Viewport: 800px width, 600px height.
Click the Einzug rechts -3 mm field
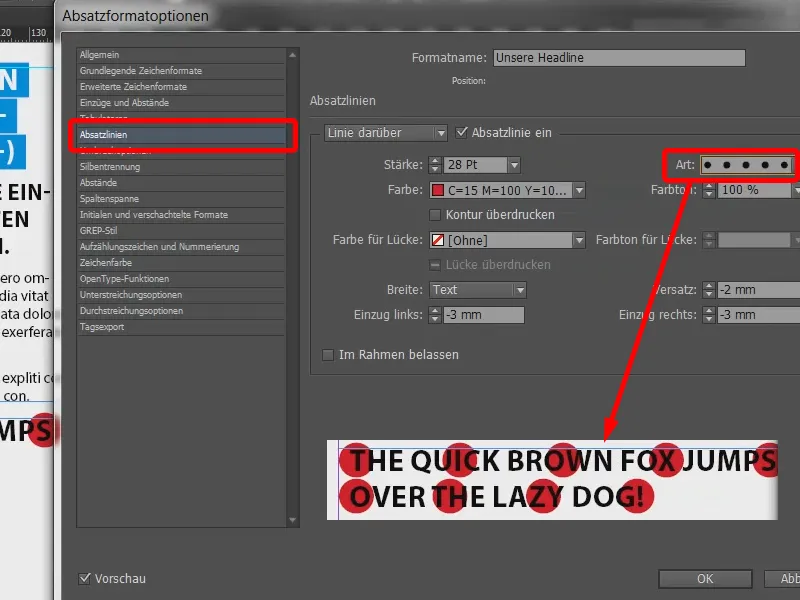pyautogui.click(x=758, y=315)
